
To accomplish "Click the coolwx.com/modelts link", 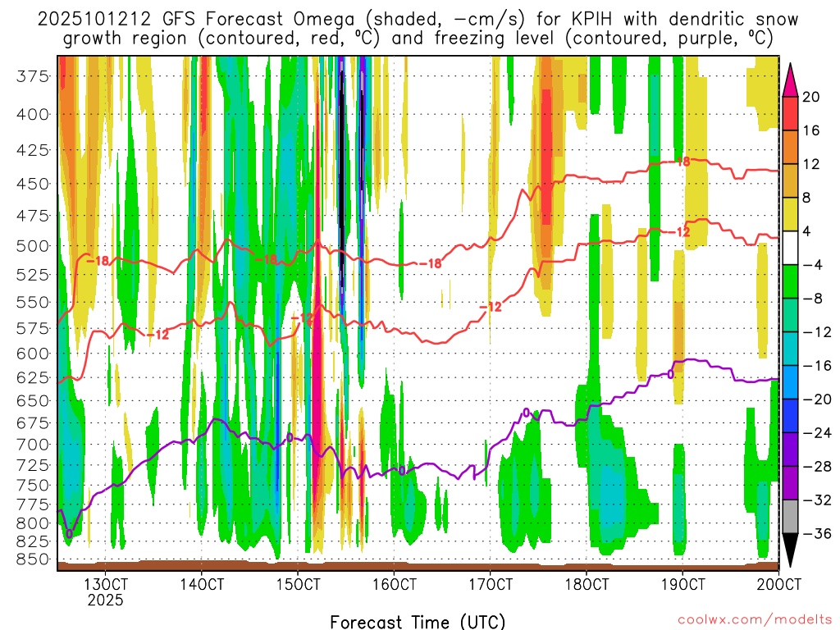I will click(754, 620).
